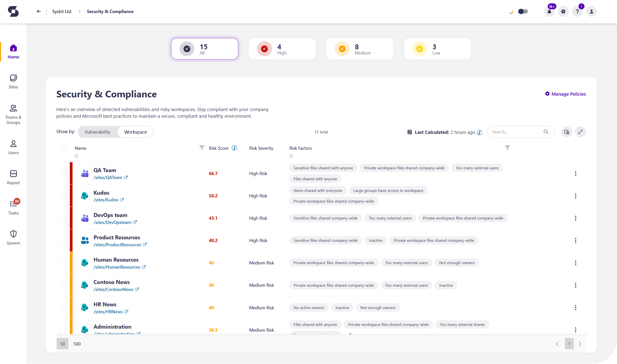This screenshot has height=364, width=617.
Task: Open the Users section
Action: pyautogui.click(x=13, y=147)
